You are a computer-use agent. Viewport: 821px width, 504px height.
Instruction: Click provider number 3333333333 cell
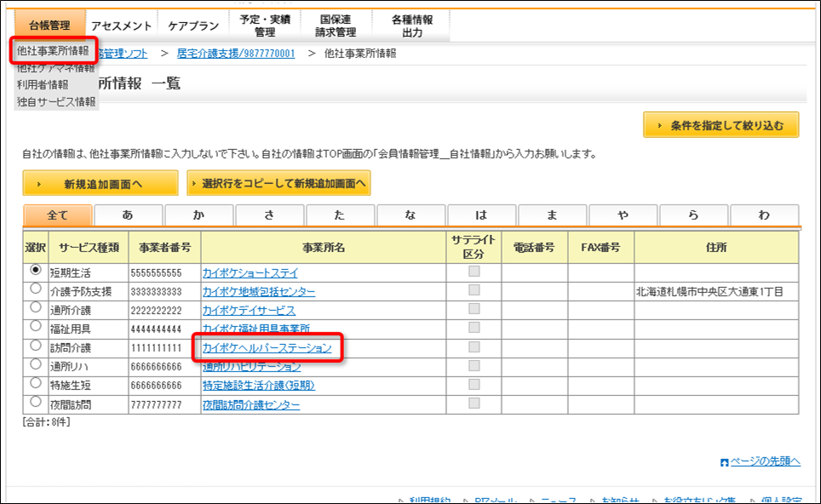165,291
